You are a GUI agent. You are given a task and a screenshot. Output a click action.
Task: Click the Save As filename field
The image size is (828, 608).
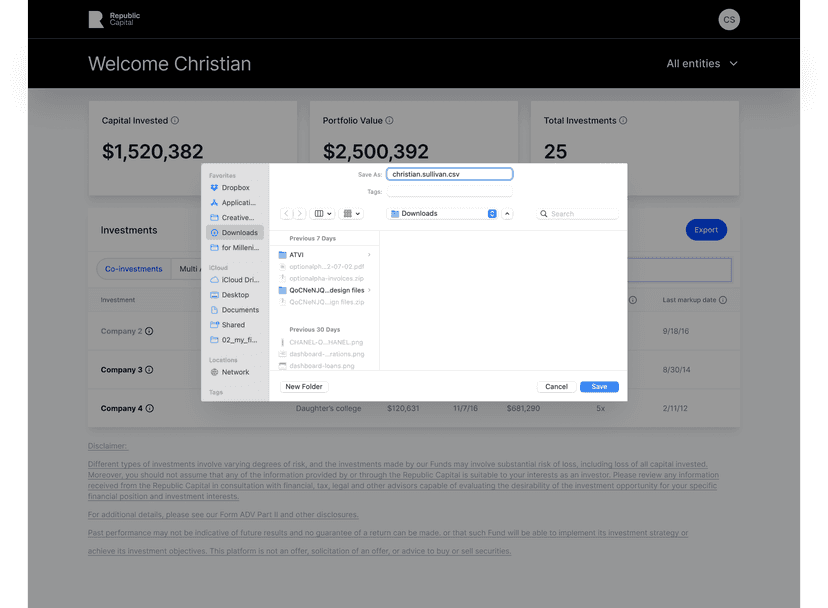[449, 174]
